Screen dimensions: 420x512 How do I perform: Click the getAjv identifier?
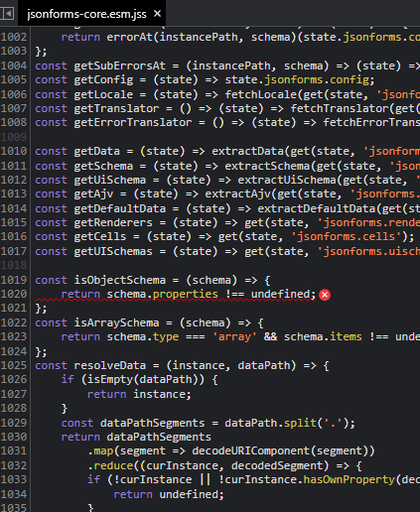[93, 193]
